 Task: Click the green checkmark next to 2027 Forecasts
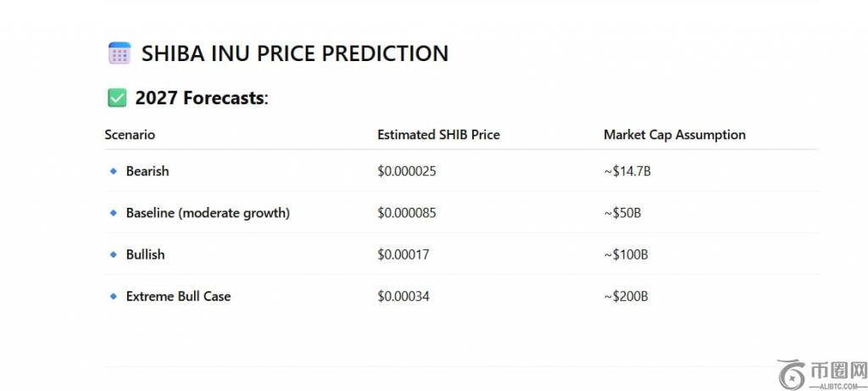(117, 98)
